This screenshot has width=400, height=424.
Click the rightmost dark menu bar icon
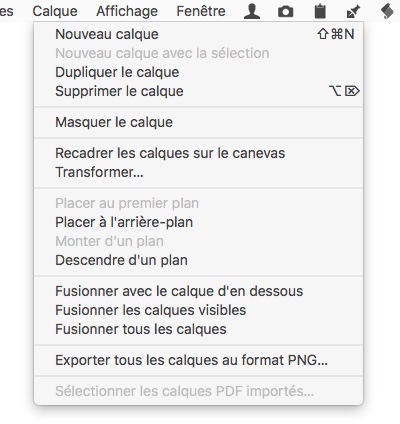tap(387, 11)
